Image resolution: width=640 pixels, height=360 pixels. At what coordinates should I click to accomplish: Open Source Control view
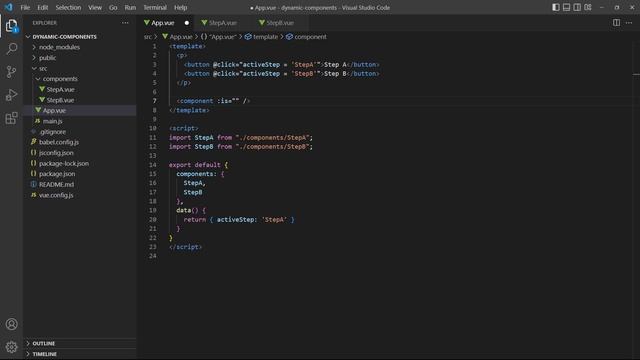coord(11,72)
